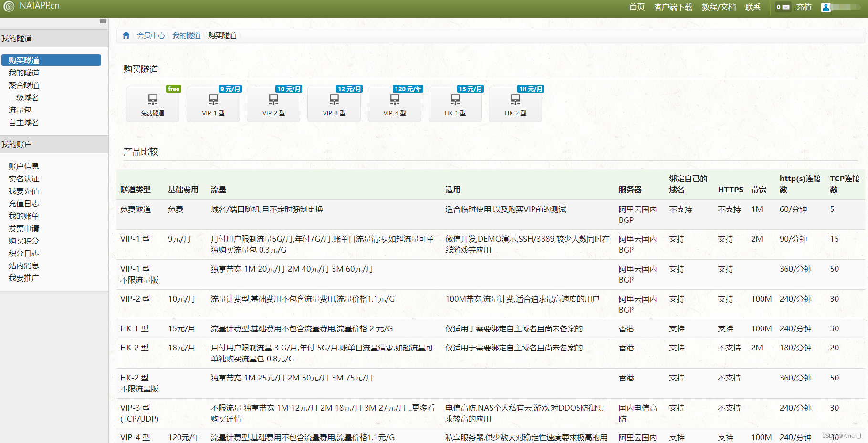Open 我要充值 in the sidebar
The width and height of the screenshot is (868, 443).
point(24,191)
